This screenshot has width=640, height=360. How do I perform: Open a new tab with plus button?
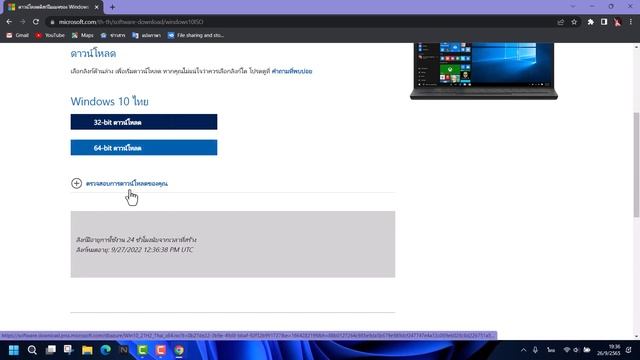(112, 7)
